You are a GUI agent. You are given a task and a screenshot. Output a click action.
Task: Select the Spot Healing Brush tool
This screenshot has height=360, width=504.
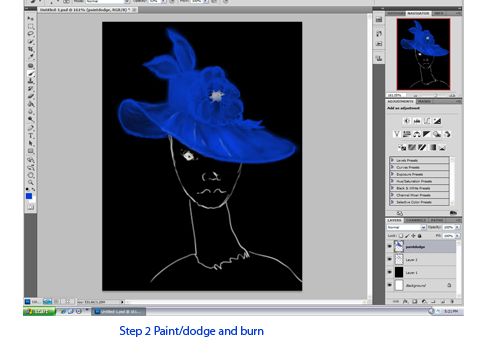[30, 66]
